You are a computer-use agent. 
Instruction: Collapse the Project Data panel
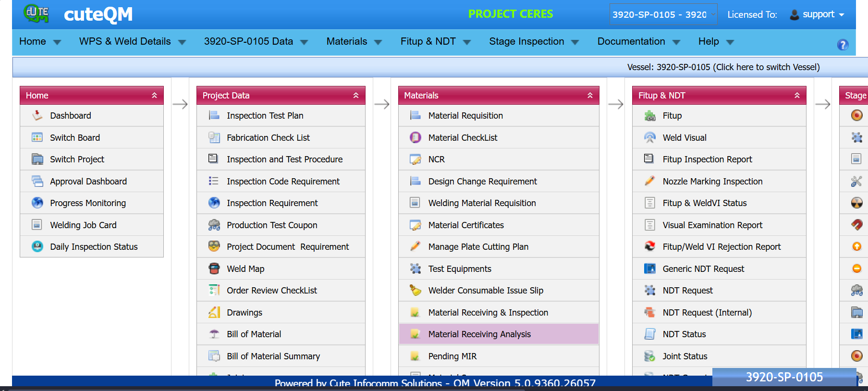[356, 95]
